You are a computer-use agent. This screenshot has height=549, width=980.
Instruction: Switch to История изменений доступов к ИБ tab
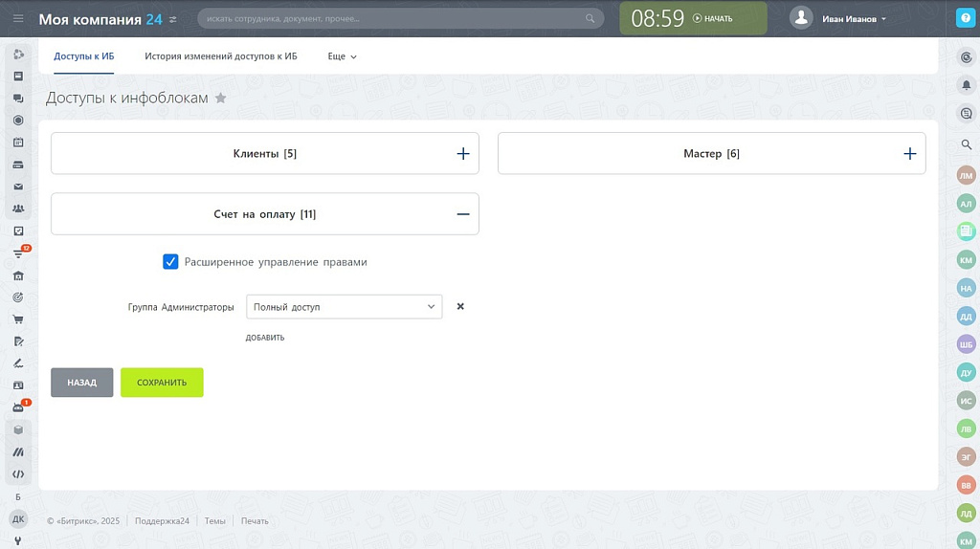tap(221, 56)
